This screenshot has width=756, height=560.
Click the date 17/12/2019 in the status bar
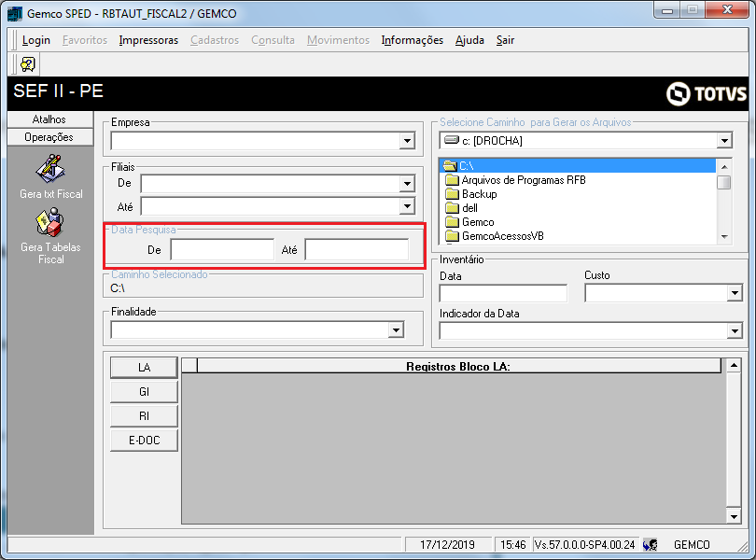click(447, 544)
